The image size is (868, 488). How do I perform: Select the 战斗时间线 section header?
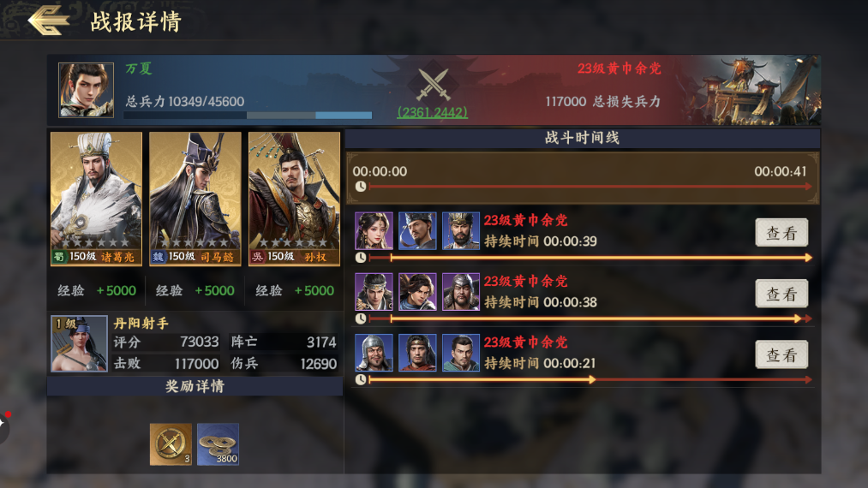pos(583,138)
